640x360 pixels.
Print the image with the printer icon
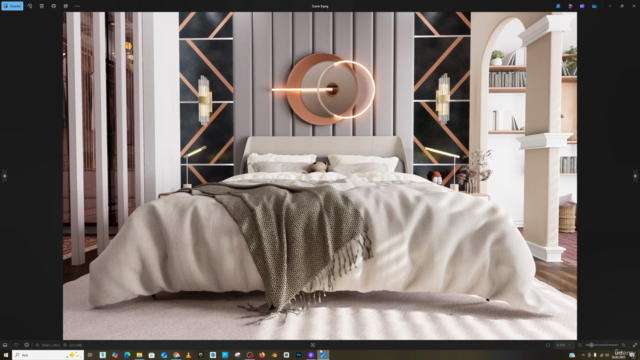(53, 6)
